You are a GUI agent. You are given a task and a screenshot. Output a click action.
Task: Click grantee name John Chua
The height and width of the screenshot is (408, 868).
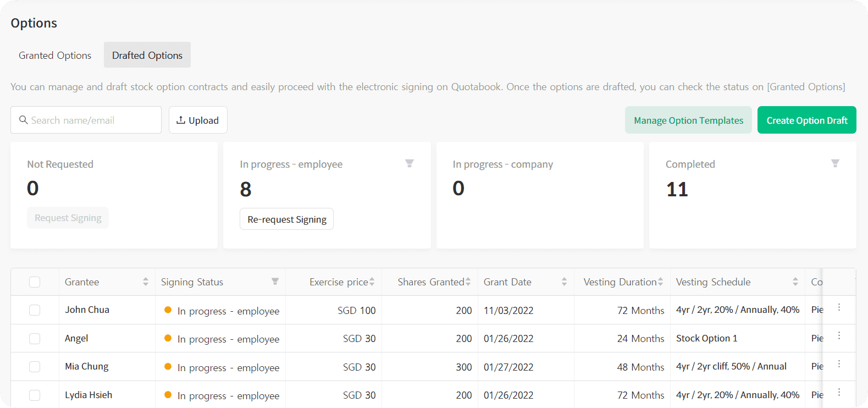tap(87, 310)
